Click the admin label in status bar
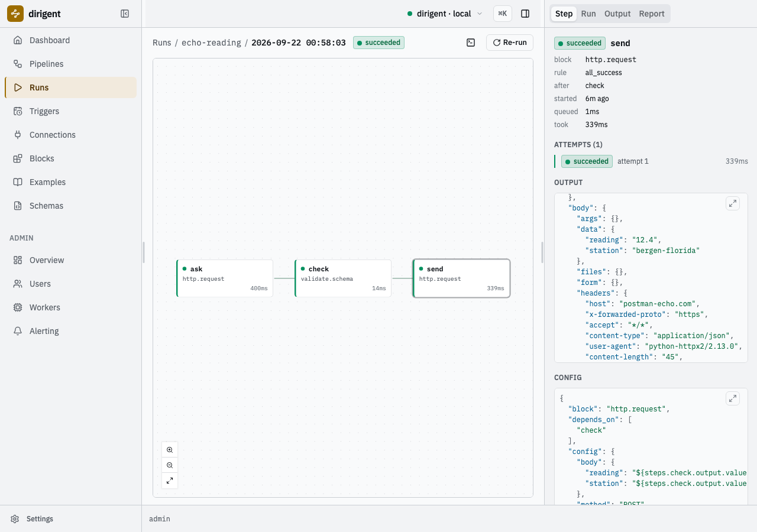 coord(160,519)
